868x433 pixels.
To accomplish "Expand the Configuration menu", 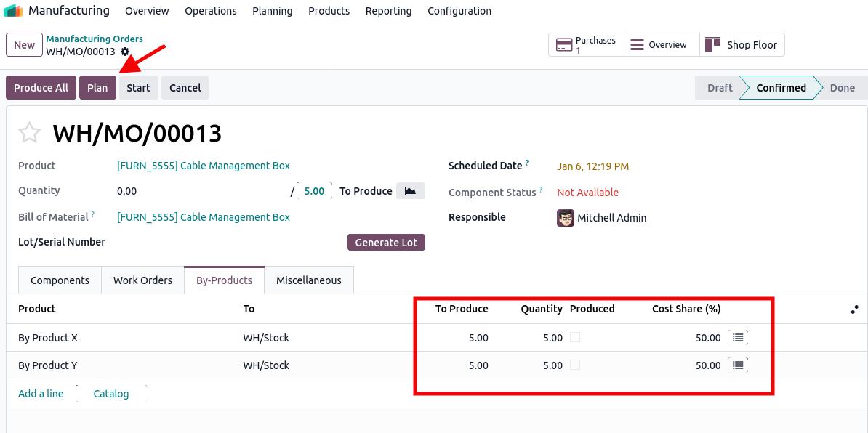I will [x=459, y=11].
